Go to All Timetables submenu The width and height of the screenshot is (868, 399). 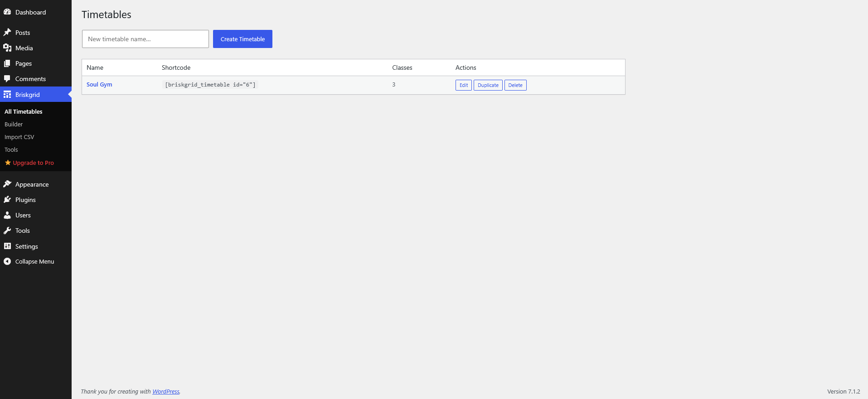[x=24, y=111]
